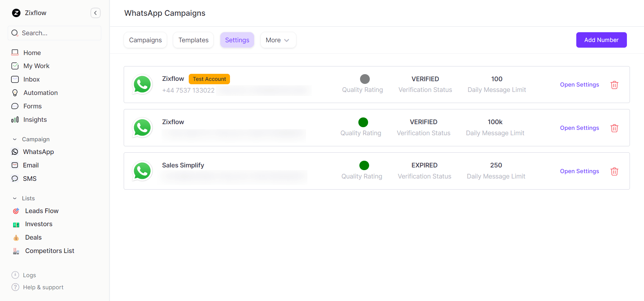Delete the Sales Simplify number via trash icon
Image resolution: width=644 pixels, height=301 pixels.
pyautogui.click(x=614, y=171)
